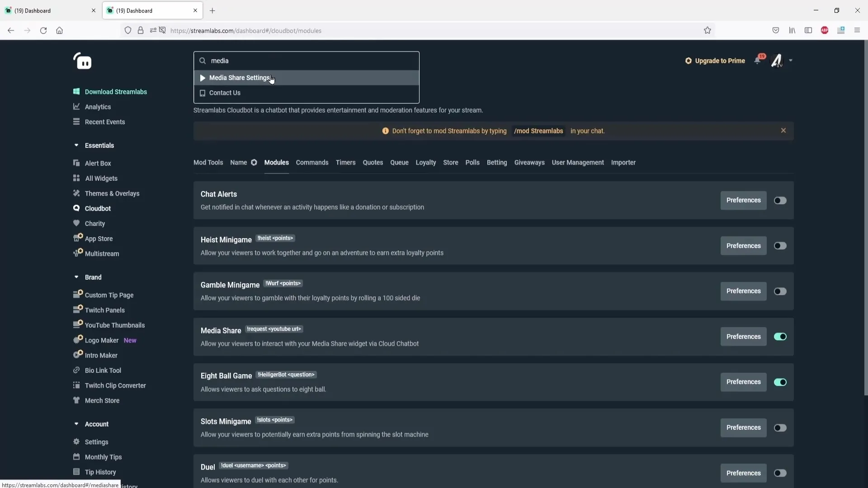Screen dimensions: 868x488
Task: Dismiss the mod Streamlabs notice
Action: 783,131
